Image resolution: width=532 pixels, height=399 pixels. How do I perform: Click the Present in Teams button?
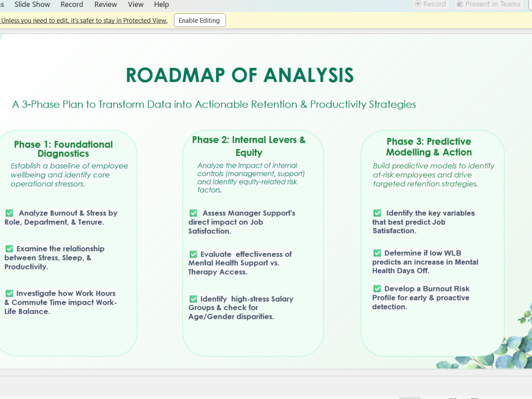pyautogui.click(x=488, y=4)
